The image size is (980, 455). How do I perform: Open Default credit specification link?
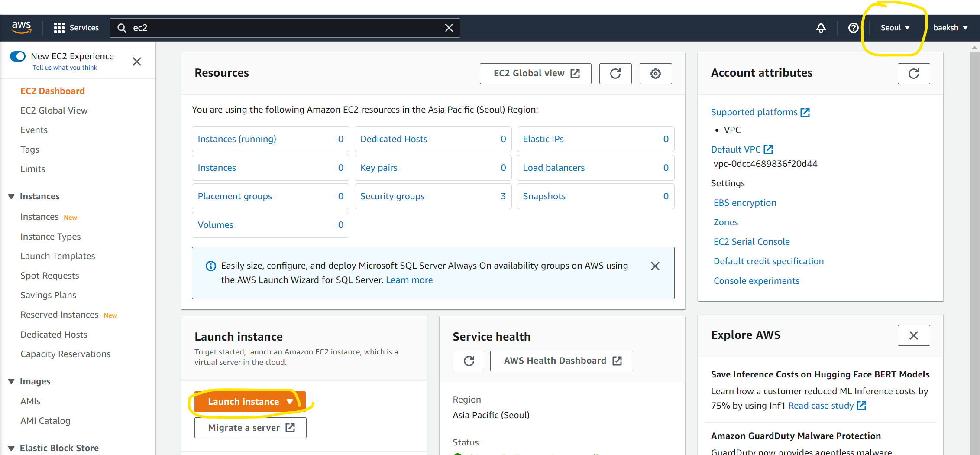coord(769,261)
